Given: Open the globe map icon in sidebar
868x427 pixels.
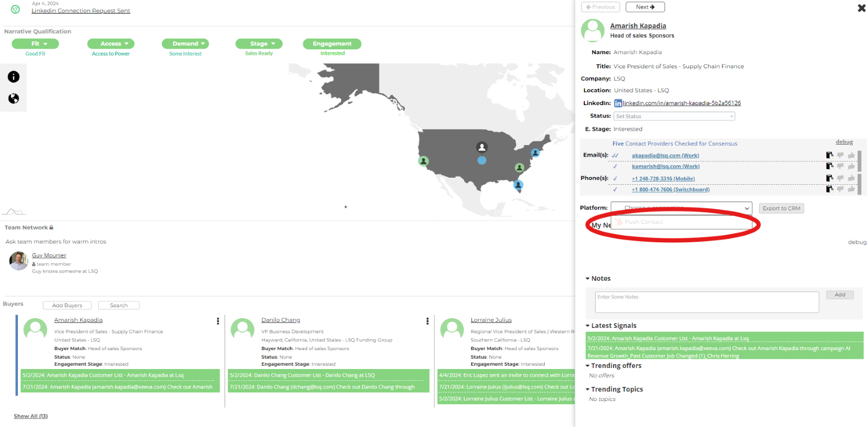Looking at the screenshot, I should pos(14,98).
